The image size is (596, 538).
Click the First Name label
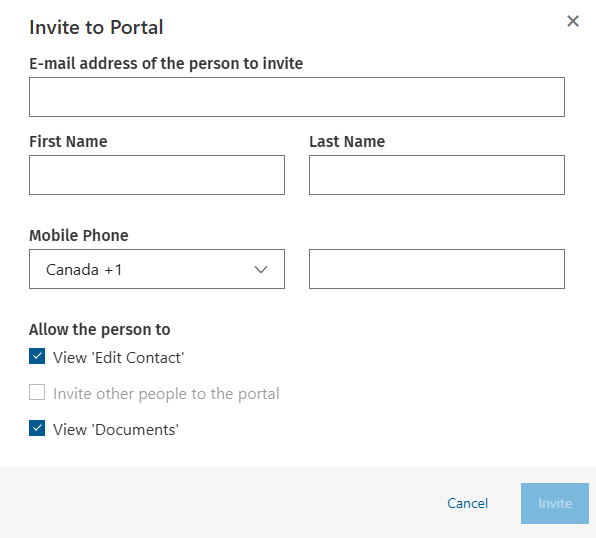coord(68,141)
